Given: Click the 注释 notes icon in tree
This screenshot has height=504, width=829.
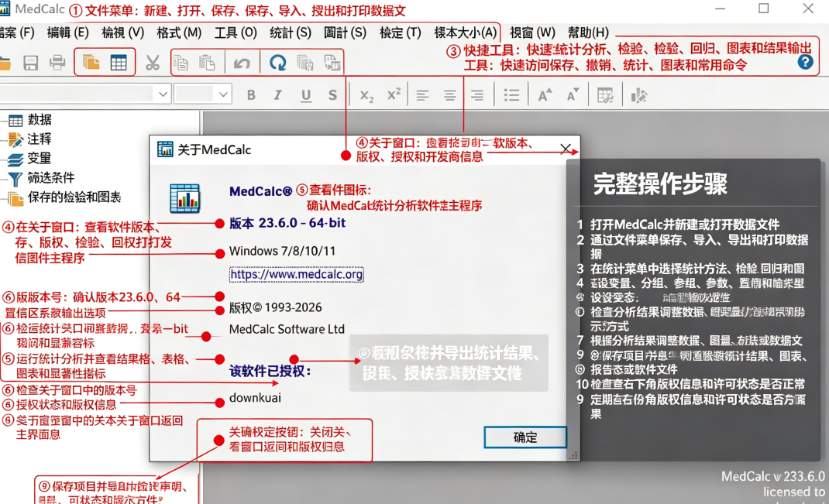Looking at the screenshot, I should pos(15,140).
